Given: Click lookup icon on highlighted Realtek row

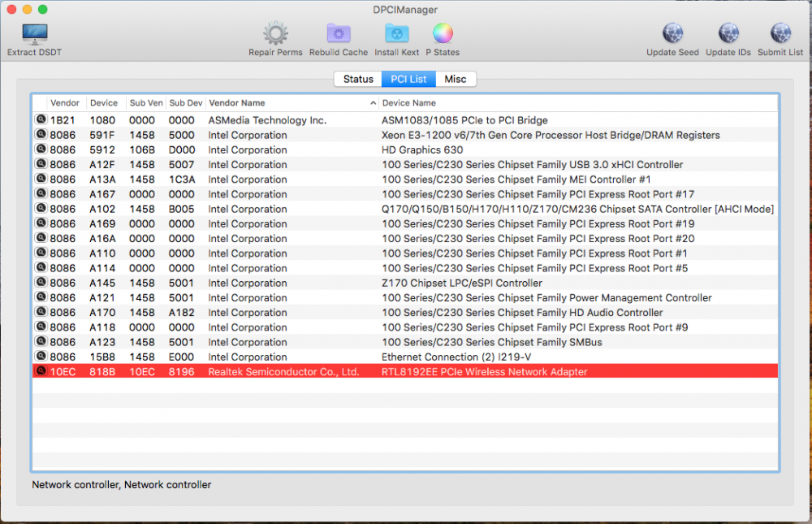Looking at the screenshot, I should [41, 371].
